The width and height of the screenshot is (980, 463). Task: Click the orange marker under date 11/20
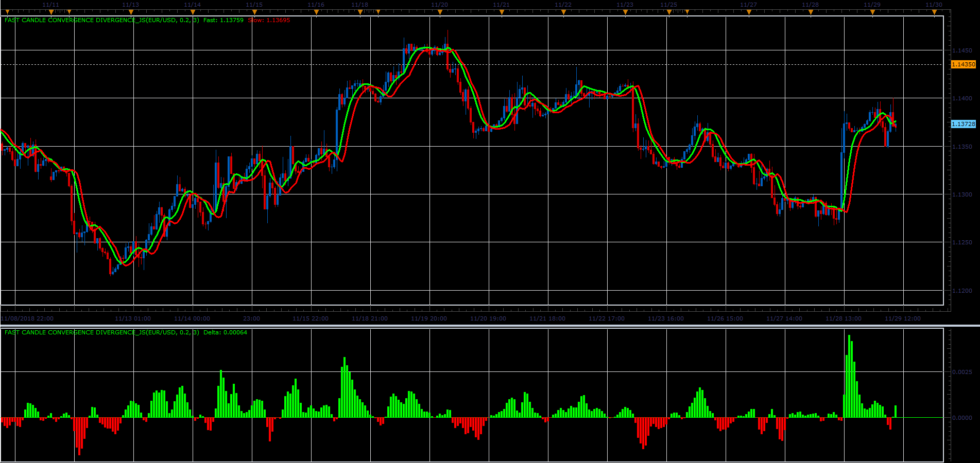(x=440, y=12)
